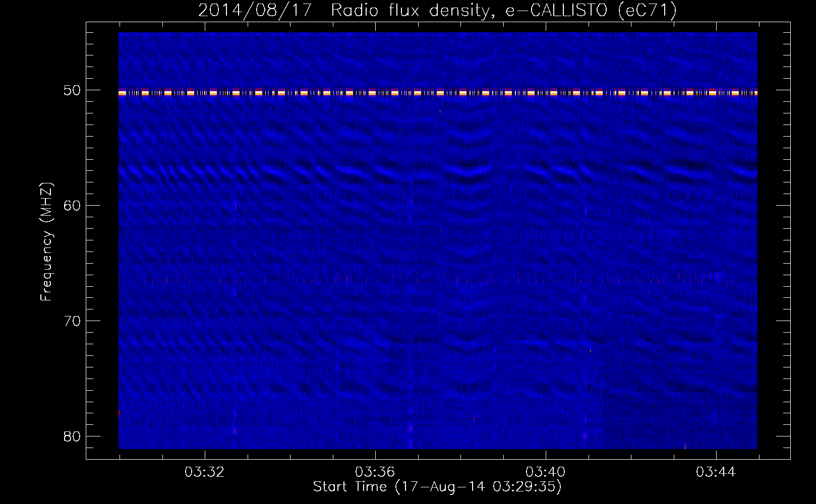Click the 'Start Time (17-Aug-14 03:29:35)' axis label

coord(437,487)
